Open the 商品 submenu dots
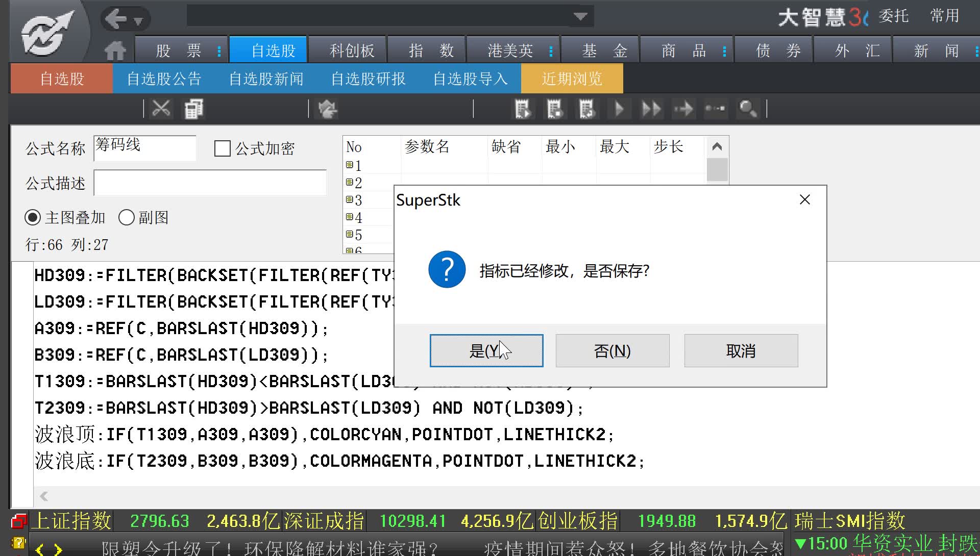 point(724,51)
